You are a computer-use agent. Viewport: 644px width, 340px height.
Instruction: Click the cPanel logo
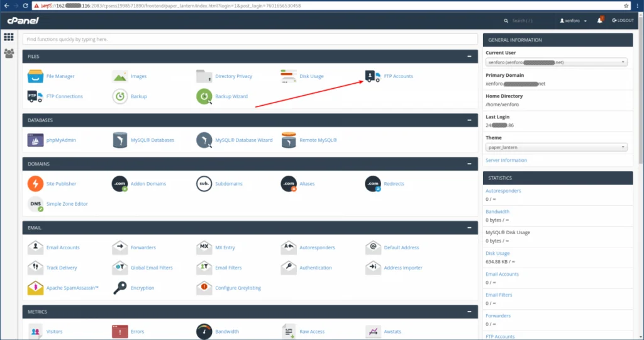point(23,21)
